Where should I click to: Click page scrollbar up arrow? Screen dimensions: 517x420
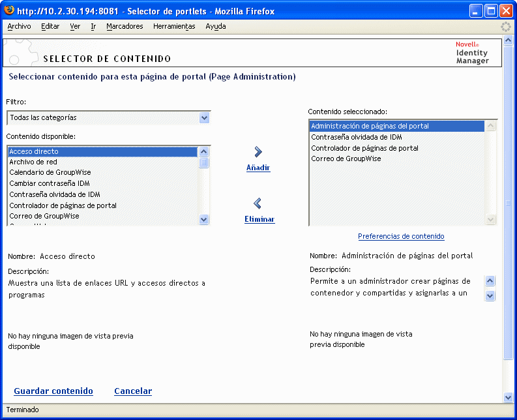pyautogui.click(x=508, y=40)
